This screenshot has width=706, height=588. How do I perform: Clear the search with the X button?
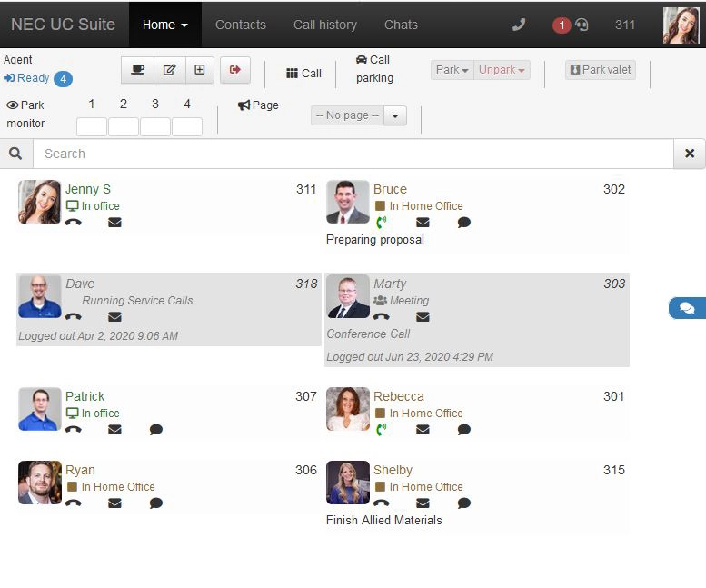pos(690,154)
